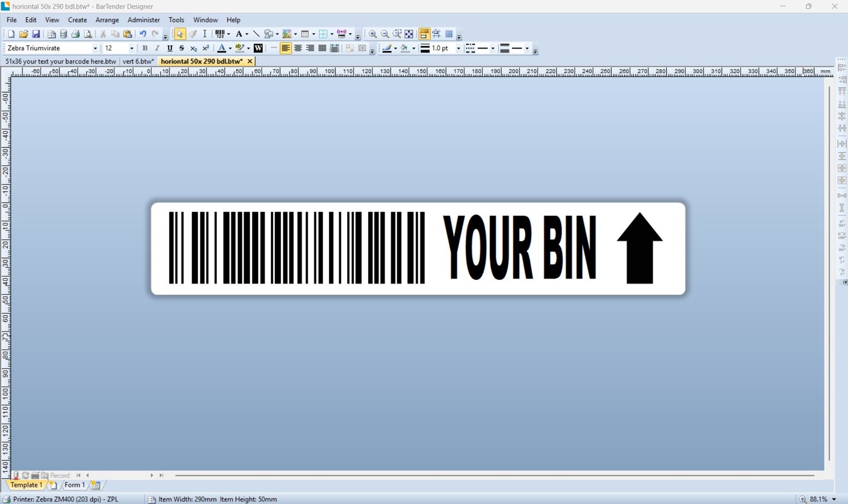The height and width of the screenshot is (504, 848).
Task: Select the Template 1 tab
Action: pyautogui.click(x=26, y=485)
